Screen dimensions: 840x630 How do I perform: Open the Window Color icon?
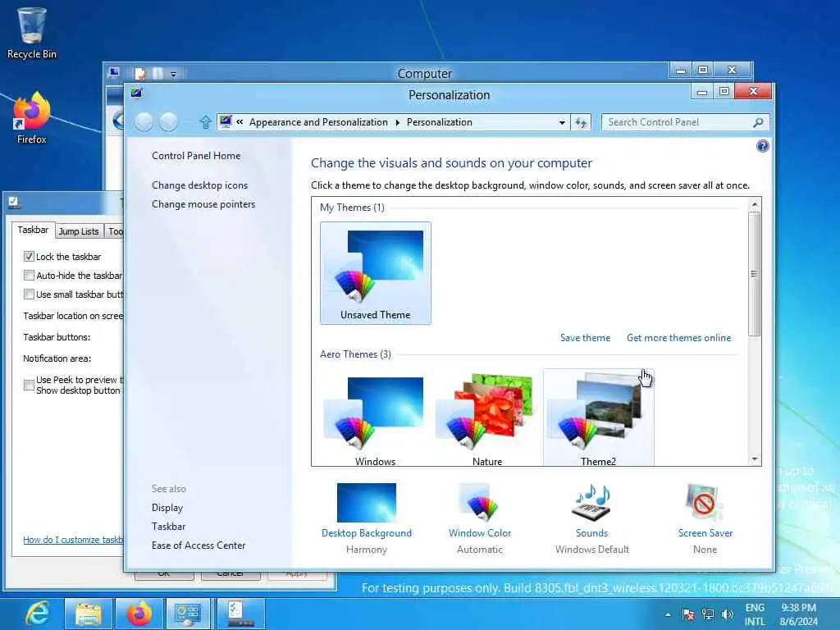(480, 503)
